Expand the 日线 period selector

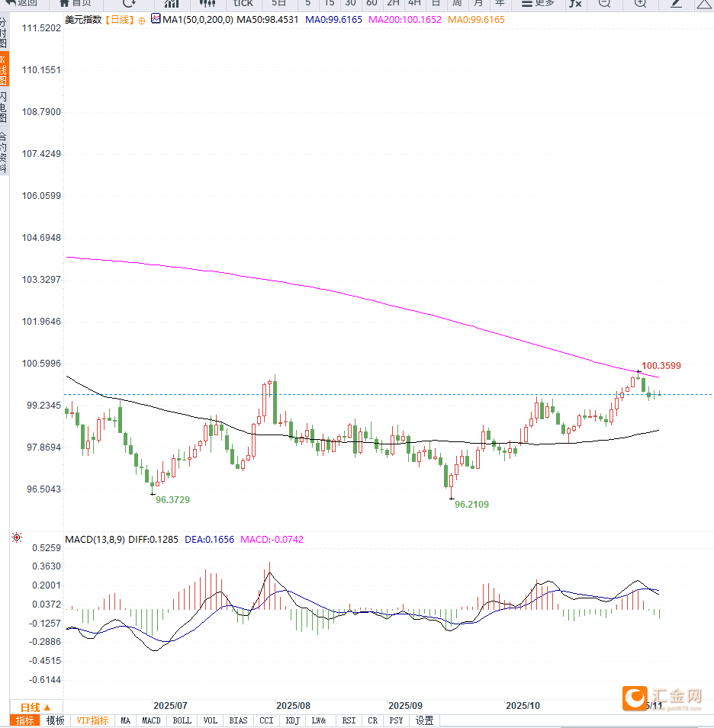click(36, 707)
